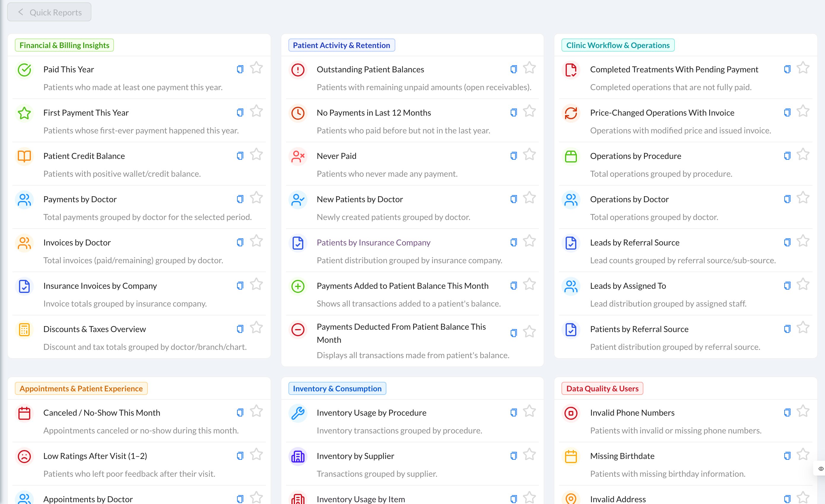
Task: Click Outstanding Patient Balances alert icon
Action: [x=298, y=70]
